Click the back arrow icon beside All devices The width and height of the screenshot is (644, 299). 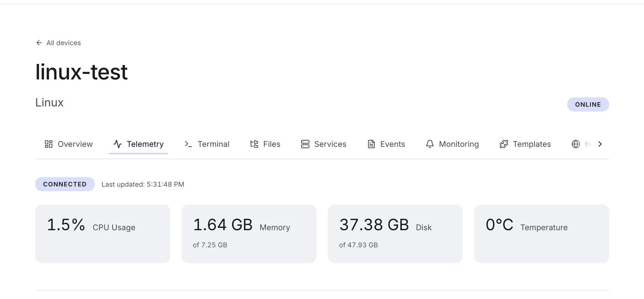coord(39,43)
